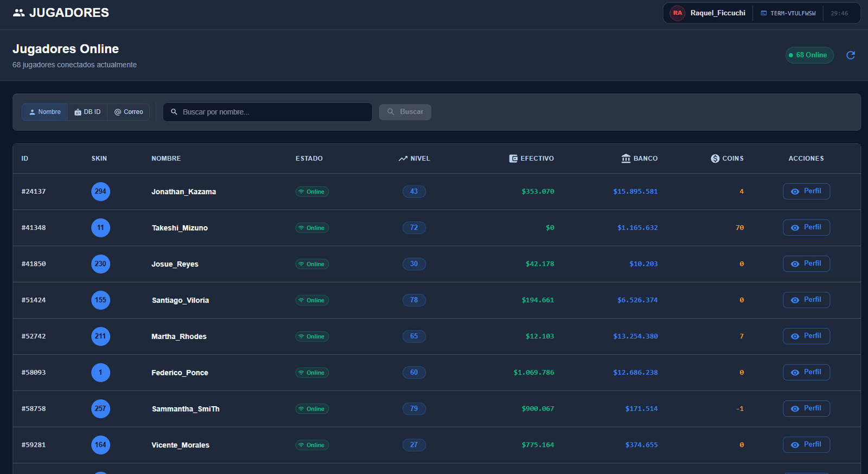This screenshot has width=868, height=474.
Task: Open Perfil for Santiago_Viloria
Action: (x=806, y=300)
